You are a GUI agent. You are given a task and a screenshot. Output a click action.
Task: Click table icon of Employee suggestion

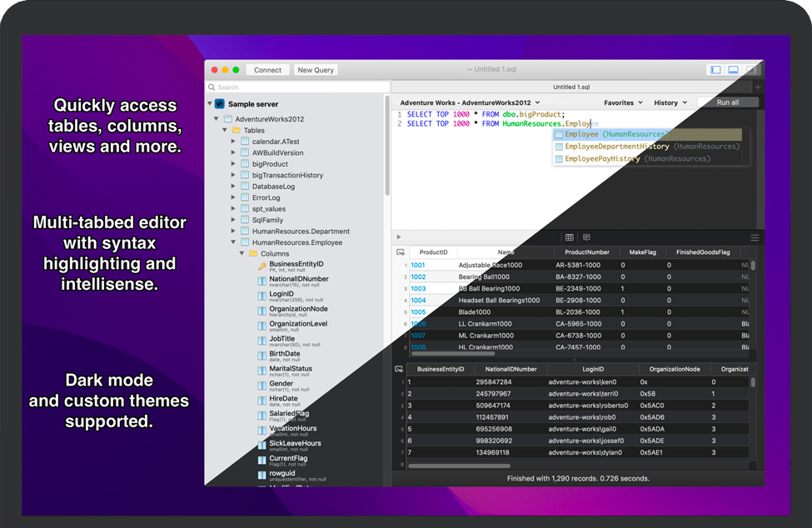559,134
